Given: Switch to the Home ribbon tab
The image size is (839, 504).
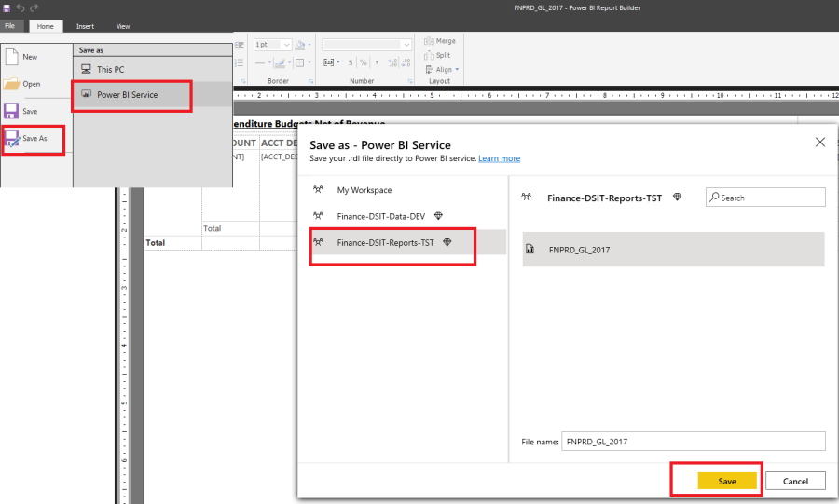Looking at the screenshot, I should tap(46, 26).
